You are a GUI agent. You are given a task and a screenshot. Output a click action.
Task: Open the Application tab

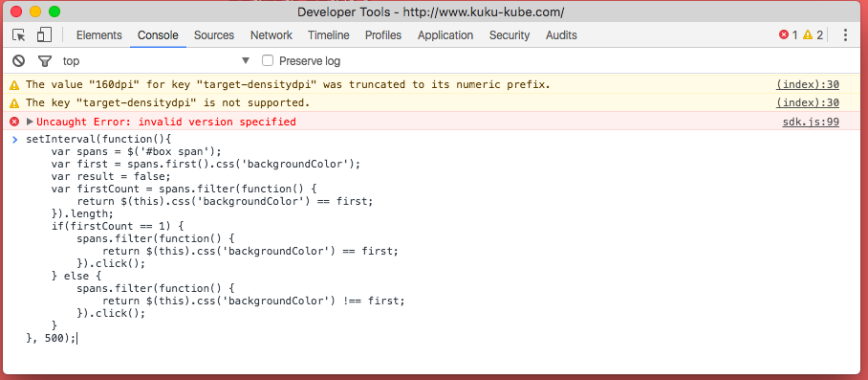(445, 35)
